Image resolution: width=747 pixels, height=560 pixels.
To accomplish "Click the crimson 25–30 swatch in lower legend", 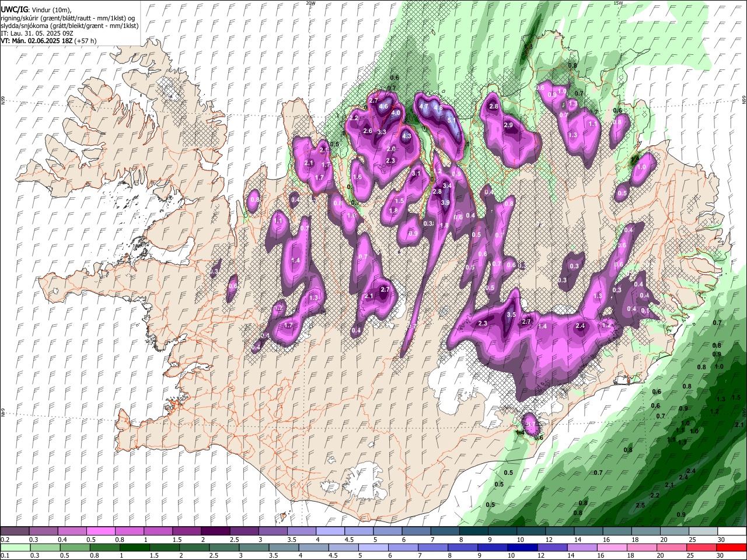I will [x=701, y=547].
